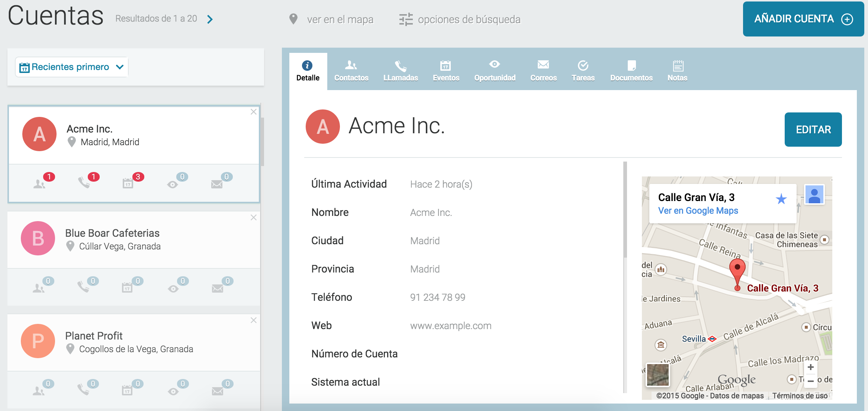Click the AÑADIR CUENTA button
This screenshot has height=411, width=868.
803,19
